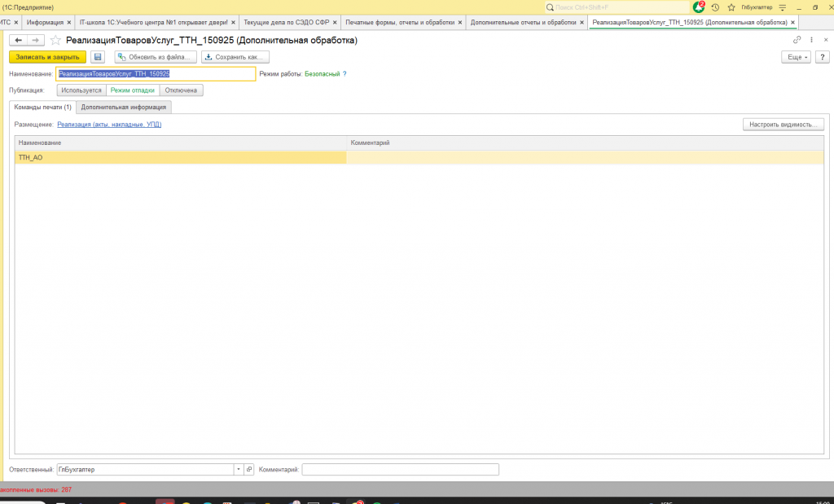Click Настроить видимость button
This screenshot has width=834, height=504.
[783, 125]
